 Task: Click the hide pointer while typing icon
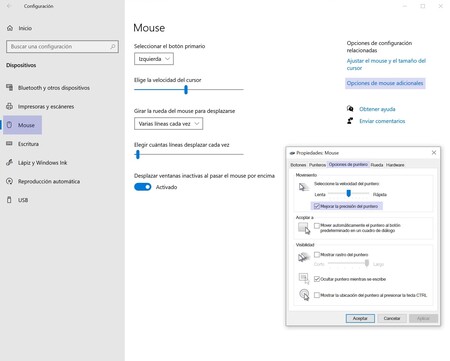304,278
